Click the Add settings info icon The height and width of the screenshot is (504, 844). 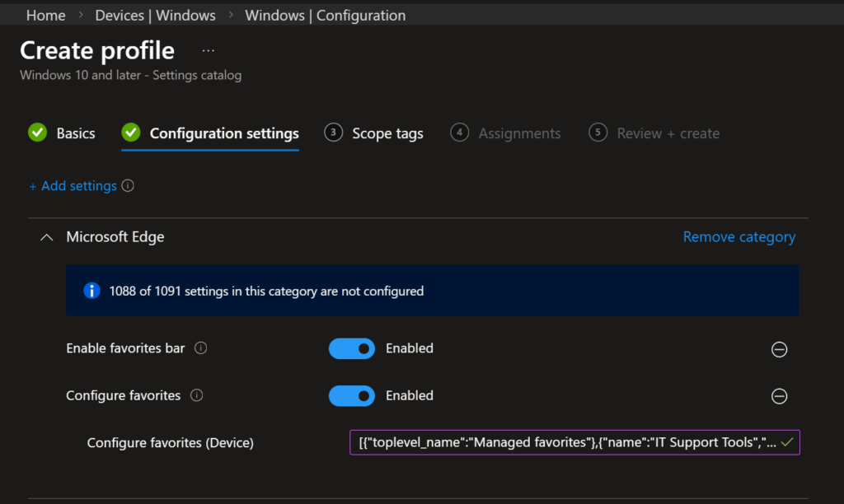(128, 185)
